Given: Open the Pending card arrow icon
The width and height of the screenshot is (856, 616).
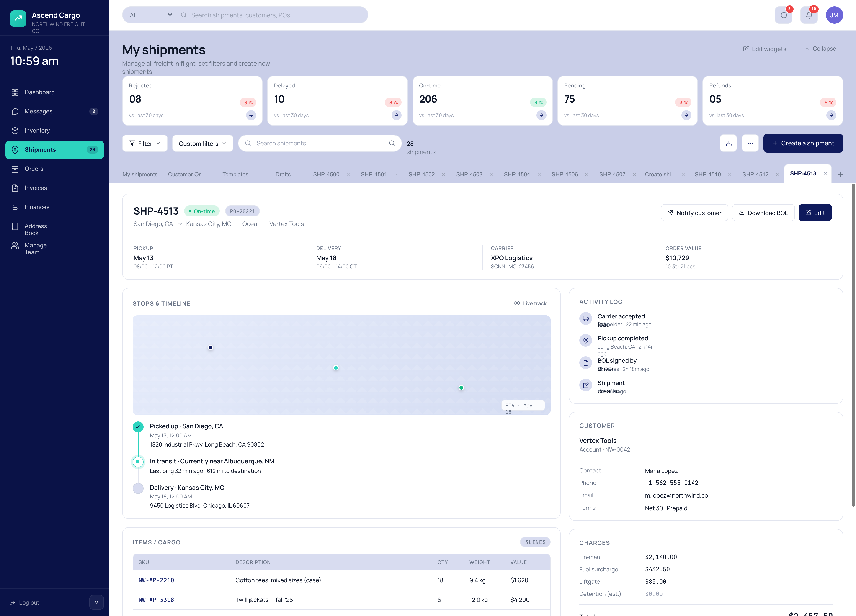Looking at the screenshot, I should pos(686,115).
